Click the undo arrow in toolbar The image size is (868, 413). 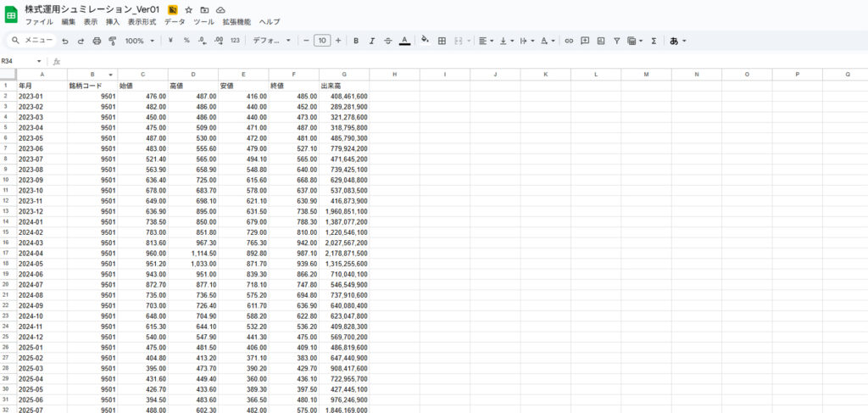click(65, 41)
